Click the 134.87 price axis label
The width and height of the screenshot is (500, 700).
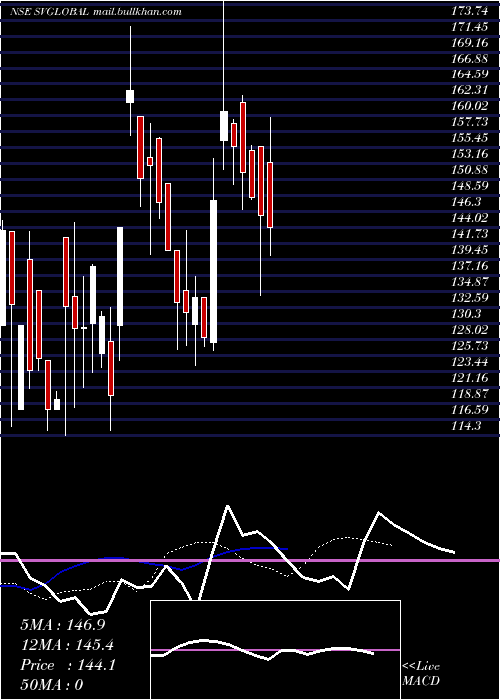pos(470,282)
